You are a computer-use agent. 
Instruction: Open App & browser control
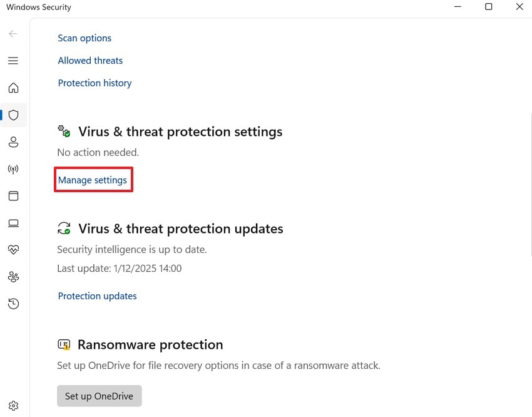(x=13, y=196)
